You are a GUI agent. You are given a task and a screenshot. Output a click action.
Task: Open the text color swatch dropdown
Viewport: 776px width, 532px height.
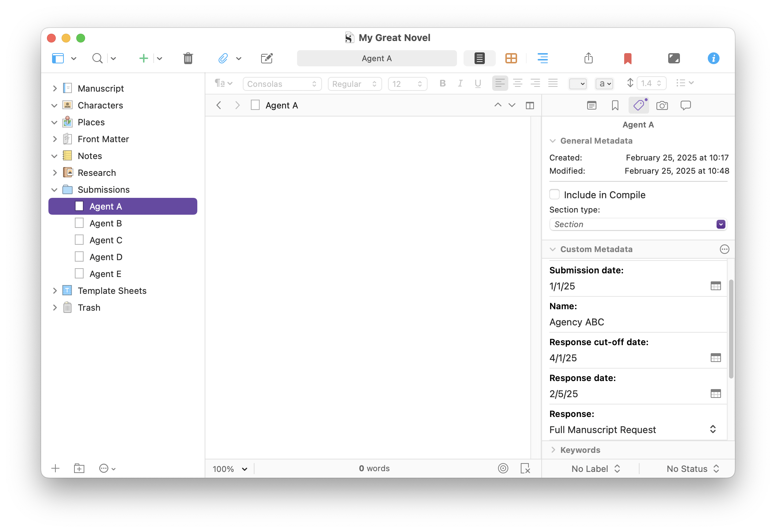click(578, 84)
